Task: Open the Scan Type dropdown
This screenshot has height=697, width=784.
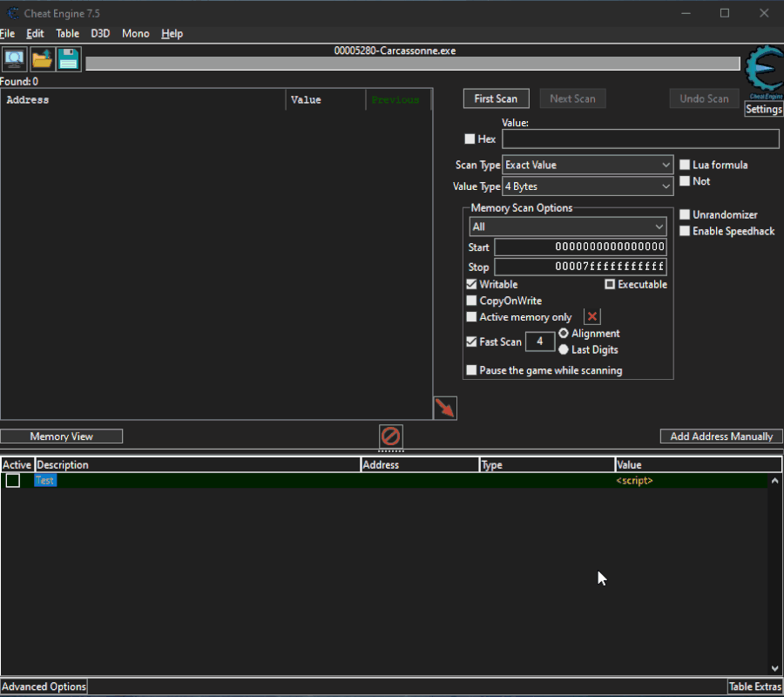Action: [587, 165]
